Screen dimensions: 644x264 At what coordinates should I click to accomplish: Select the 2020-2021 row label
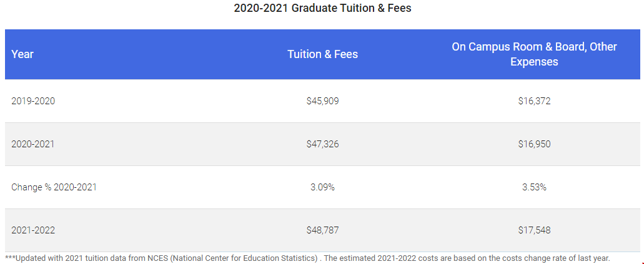pyautogui.click(x=32, y=144)
